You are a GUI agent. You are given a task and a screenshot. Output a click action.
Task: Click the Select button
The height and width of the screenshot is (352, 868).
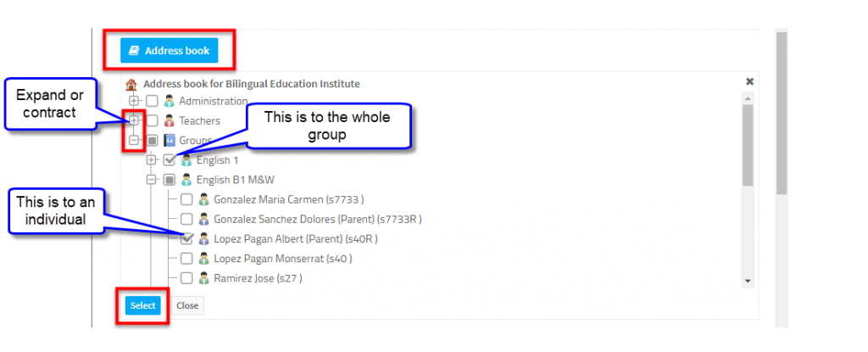[x=142, y=305]
